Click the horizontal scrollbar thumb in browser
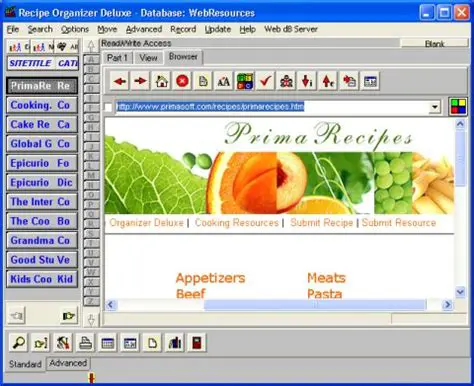 tap(315, 305)
